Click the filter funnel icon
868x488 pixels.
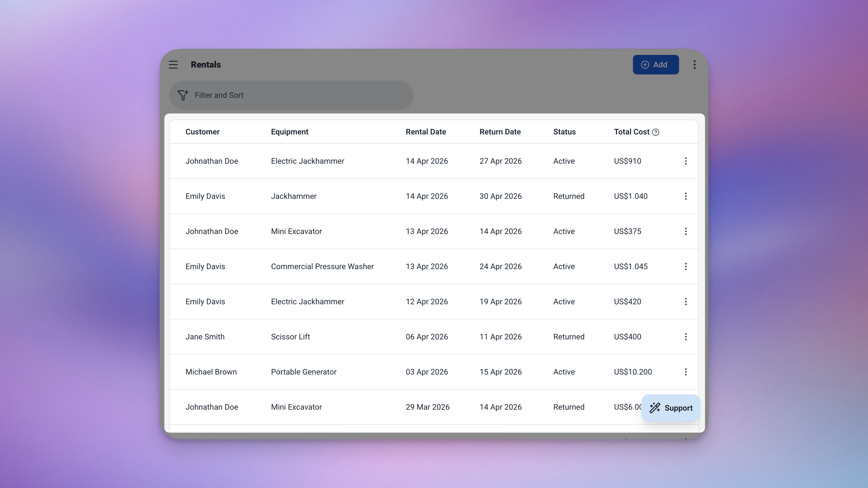click(183, 95)
